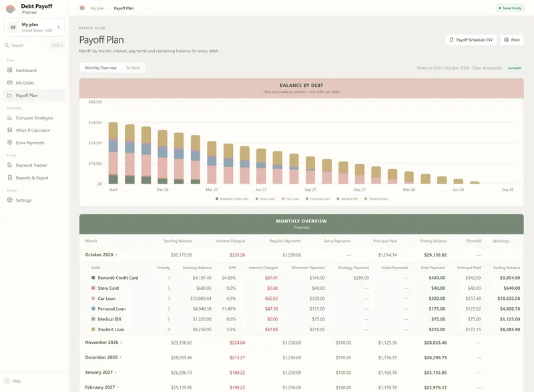Open My Debts card icon
The height and width of the screenshot is (392, 534).
(x=9, y=83)
